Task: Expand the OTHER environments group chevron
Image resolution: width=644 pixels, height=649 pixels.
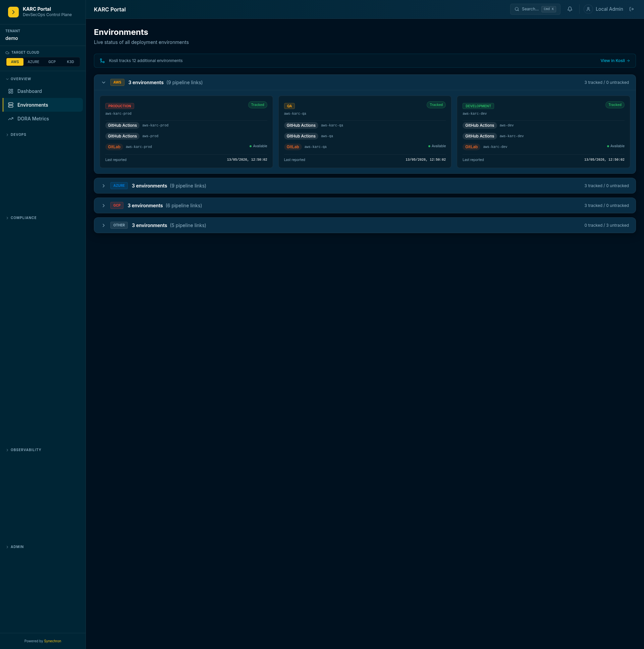Action: 104,225
